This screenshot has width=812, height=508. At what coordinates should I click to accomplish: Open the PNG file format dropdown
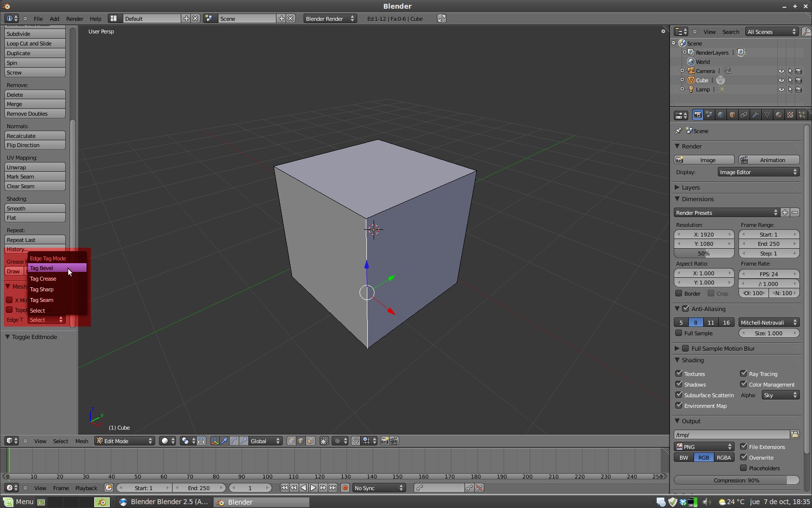click(704, 447)
